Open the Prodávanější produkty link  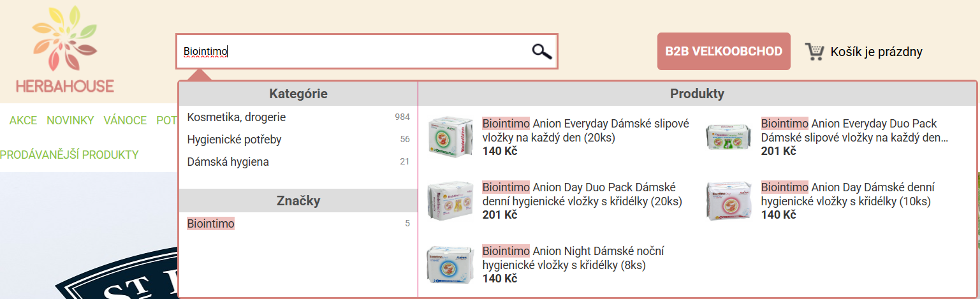pos(69,155)
